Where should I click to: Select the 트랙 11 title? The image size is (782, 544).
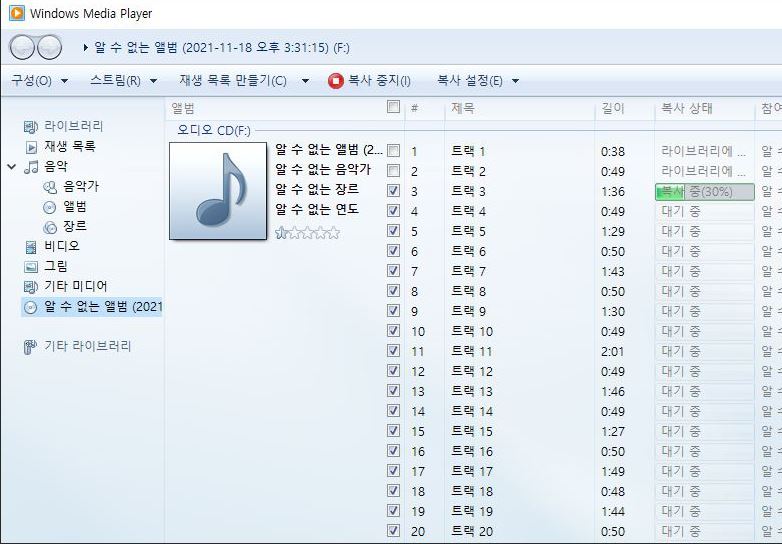[x=472, y=351]
